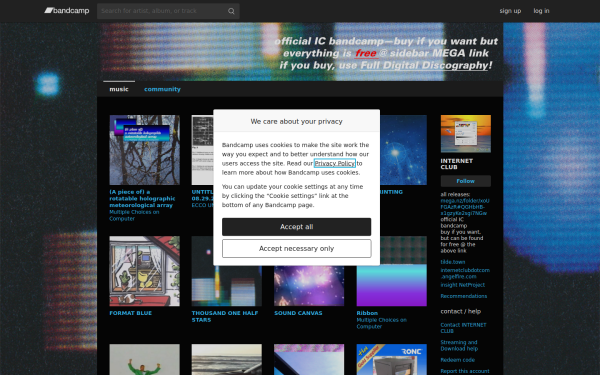Open the SOUND CANVAS album cover
Image resolution: width=600 pixels, height=375 pixels.
pyautogui.click(x=309, y=286)
